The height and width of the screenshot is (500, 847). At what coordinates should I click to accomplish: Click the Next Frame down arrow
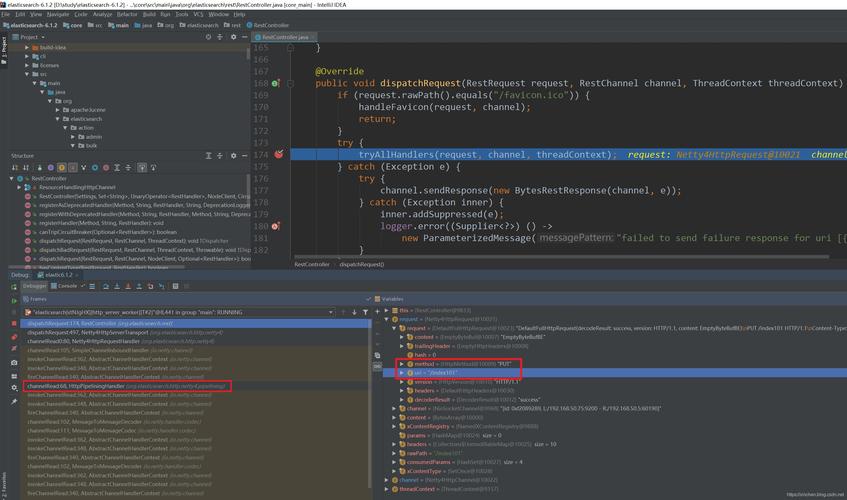coord(354,312)
